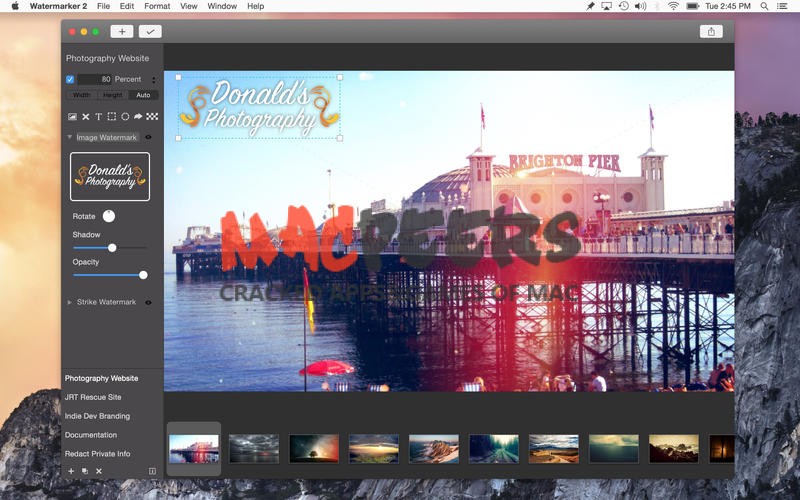Open the Watermarker 2 app menu
Screen dimensions: 800x500
tap(58, 6)
